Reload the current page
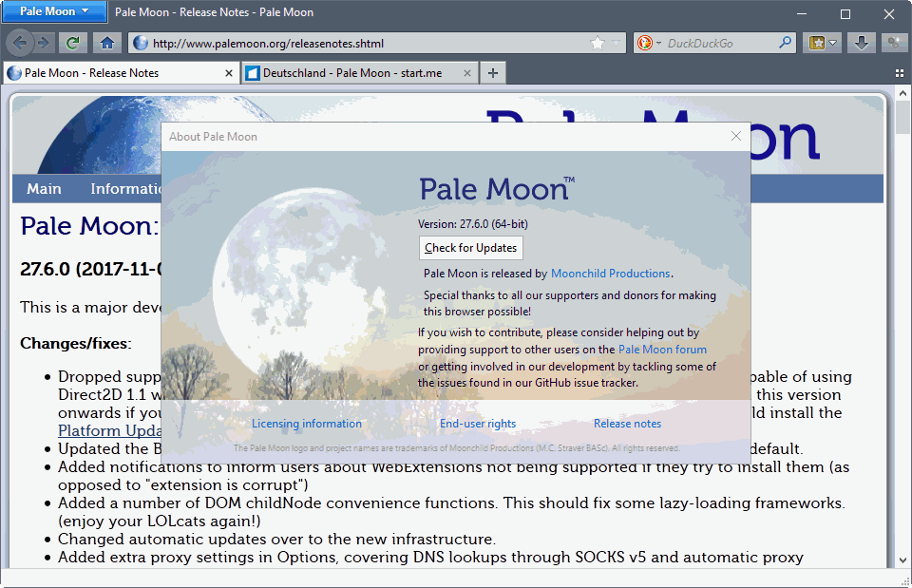Viewport: 912px width, 588px height. (x=73, y=43)
